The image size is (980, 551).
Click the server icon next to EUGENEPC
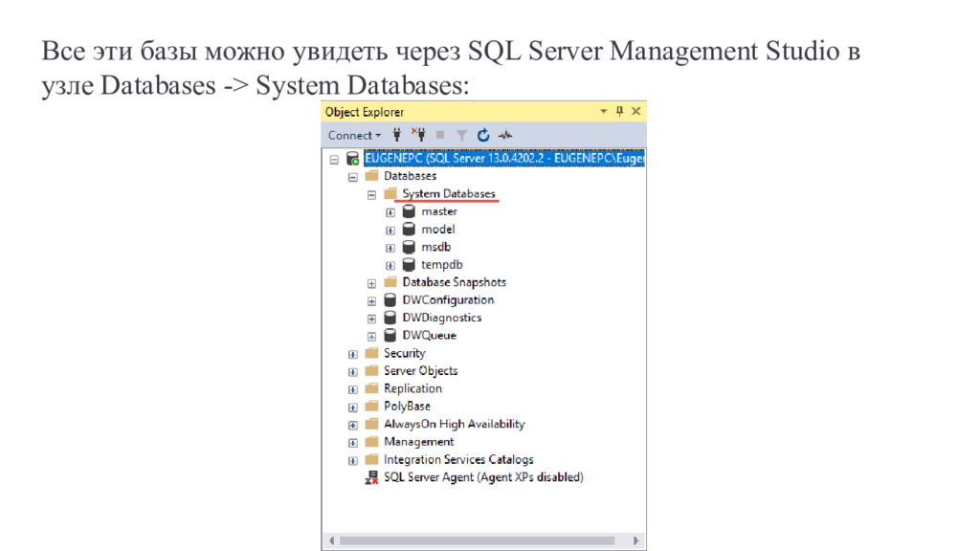point(352,159)
